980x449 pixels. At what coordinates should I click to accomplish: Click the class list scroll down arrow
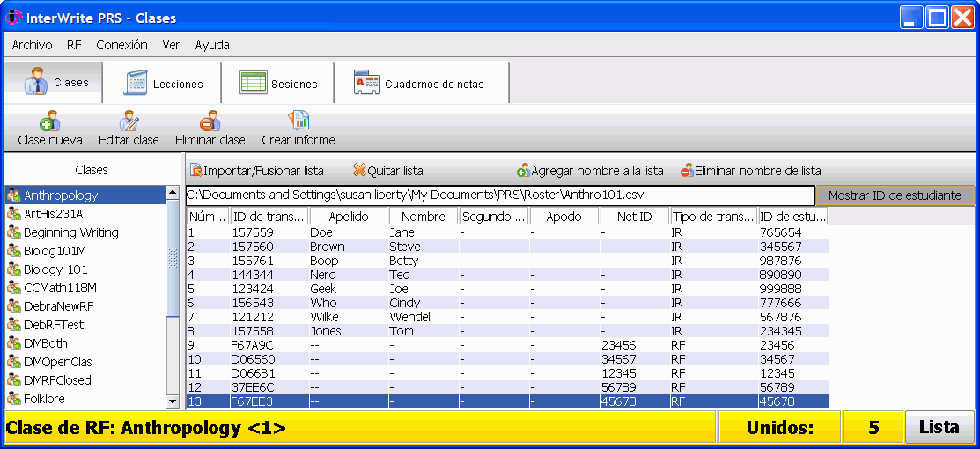[x=173, y=401]
